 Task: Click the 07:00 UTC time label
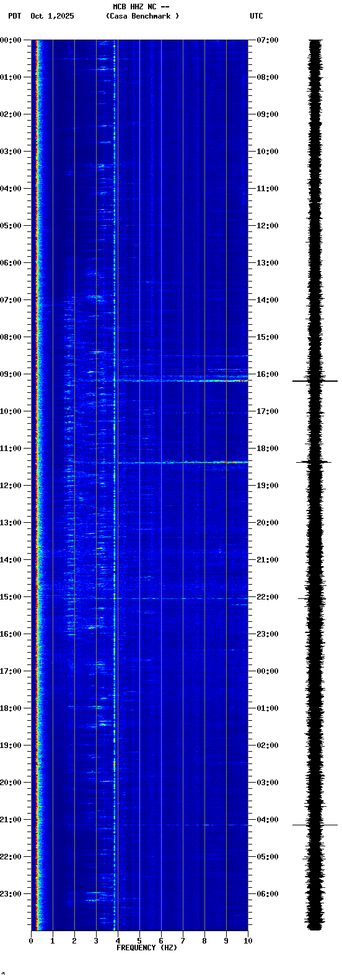[268, 40]
